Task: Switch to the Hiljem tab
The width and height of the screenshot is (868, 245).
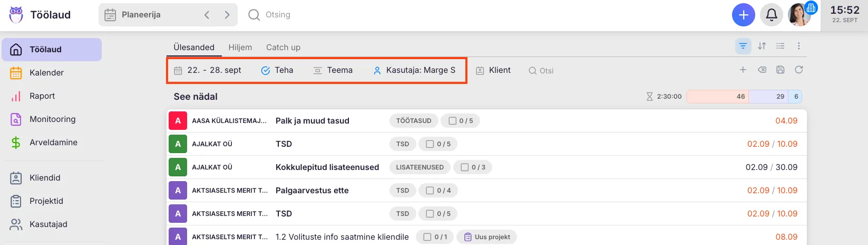Action: pyautogui.click(x=240, y=48)
